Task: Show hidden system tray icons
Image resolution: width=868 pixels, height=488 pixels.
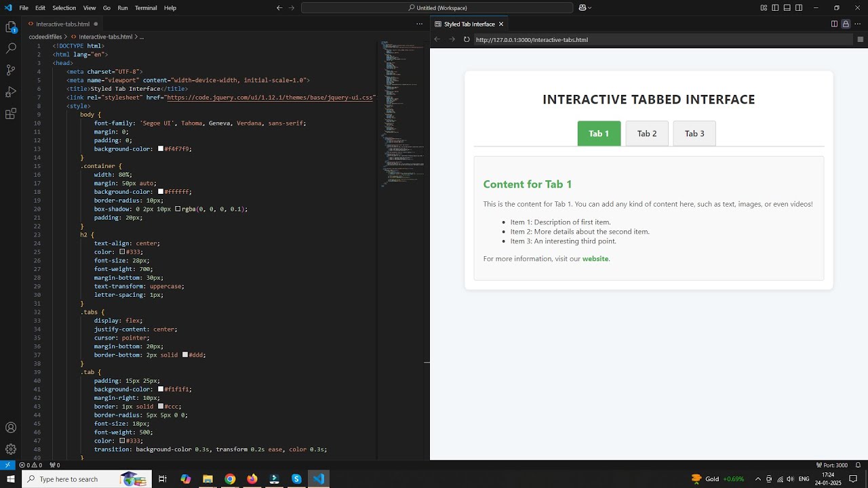Action: [x=758, y=479]
